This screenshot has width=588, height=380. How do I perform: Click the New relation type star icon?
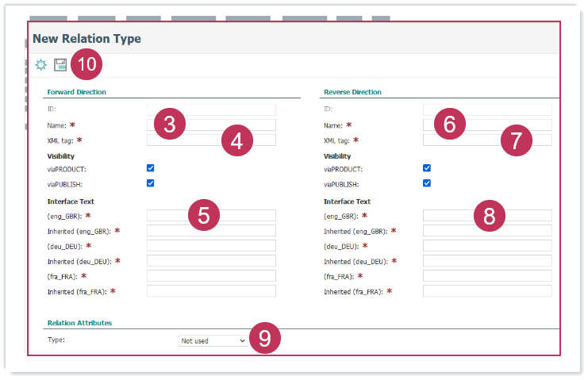click(x=41, y=65)
